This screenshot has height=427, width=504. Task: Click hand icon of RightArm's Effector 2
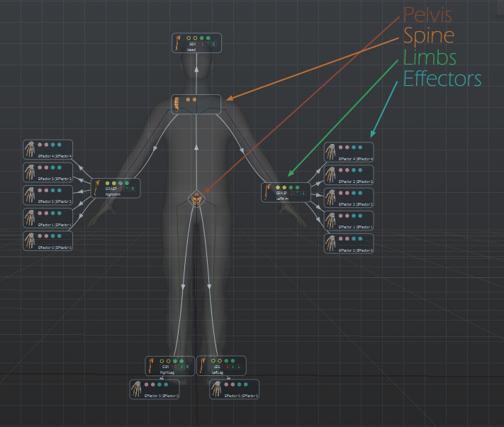(x=30, y=195)
